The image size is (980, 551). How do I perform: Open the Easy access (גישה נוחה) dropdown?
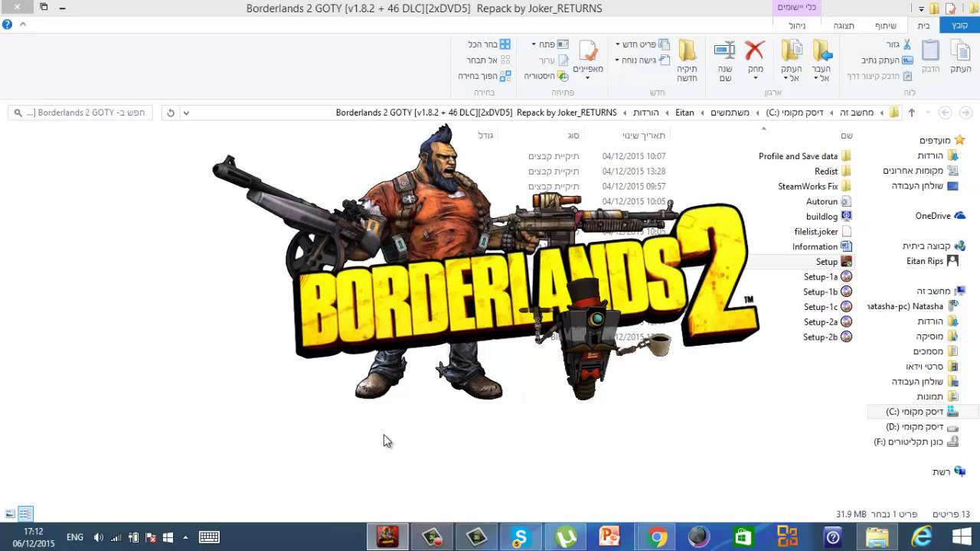617,60
